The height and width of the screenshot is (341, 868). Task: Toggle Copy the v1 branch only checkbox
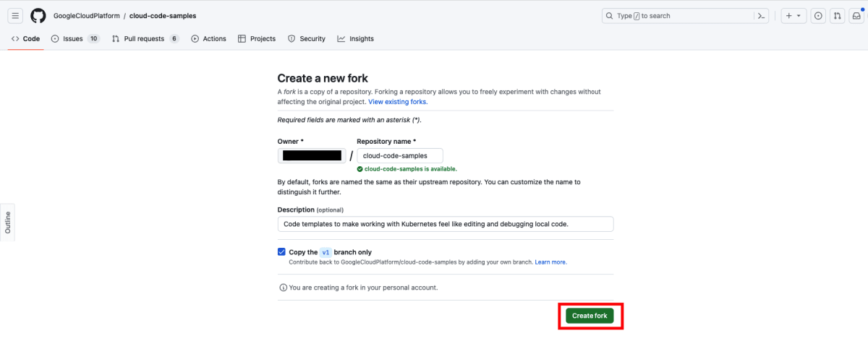[281, 252]
